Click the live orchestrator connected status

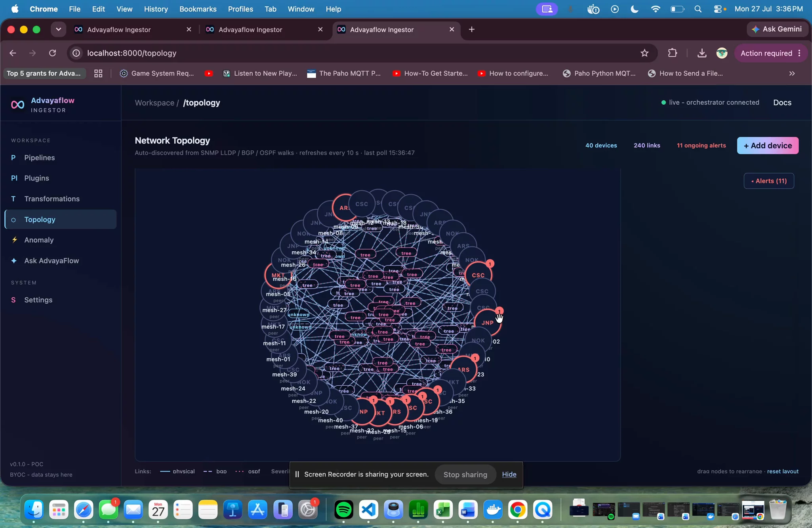point(710,103)
